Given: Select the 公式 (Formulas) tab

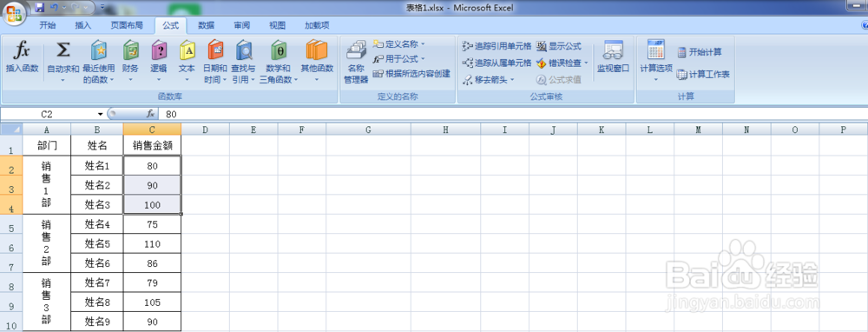Looking at the screenshot, I should tap(170, 25).
